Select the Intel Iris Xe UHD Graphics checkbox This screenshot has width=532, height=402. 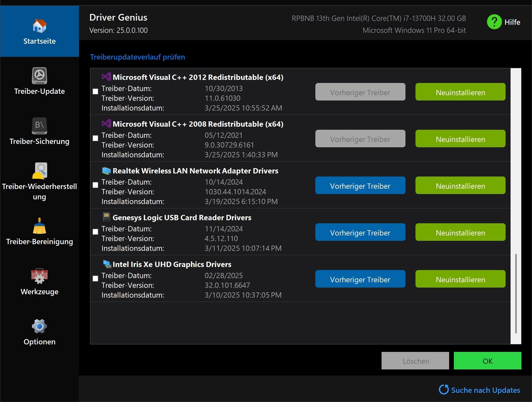(95, 278)
